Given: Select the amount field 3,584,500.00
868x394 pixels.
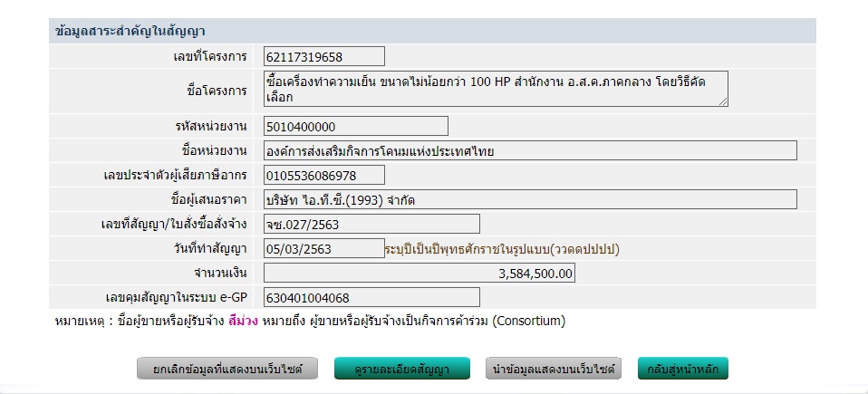Looking at the screenshot, I should coord(420,273).
